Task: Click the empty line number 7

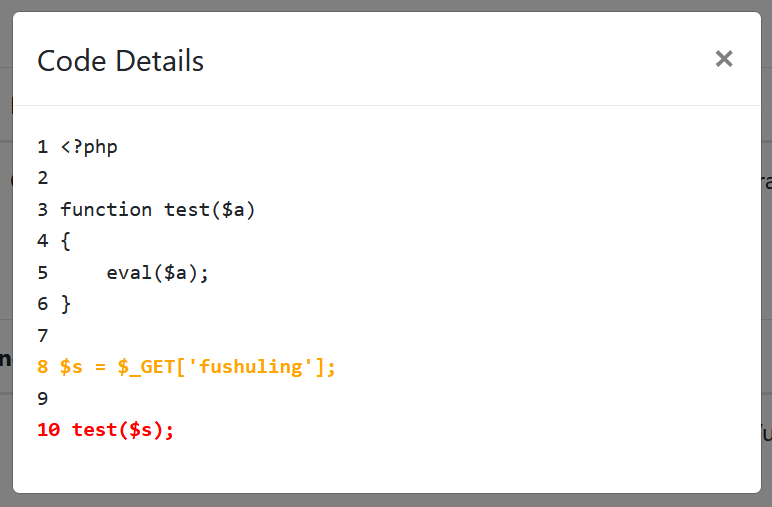Action: tap(43, 335)
